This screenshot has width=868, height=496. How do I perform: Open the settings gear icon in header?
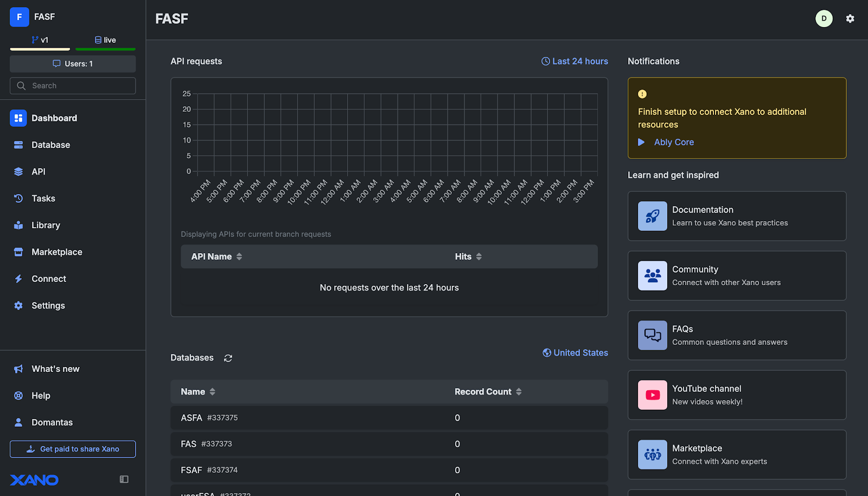(x=850, y=18)
